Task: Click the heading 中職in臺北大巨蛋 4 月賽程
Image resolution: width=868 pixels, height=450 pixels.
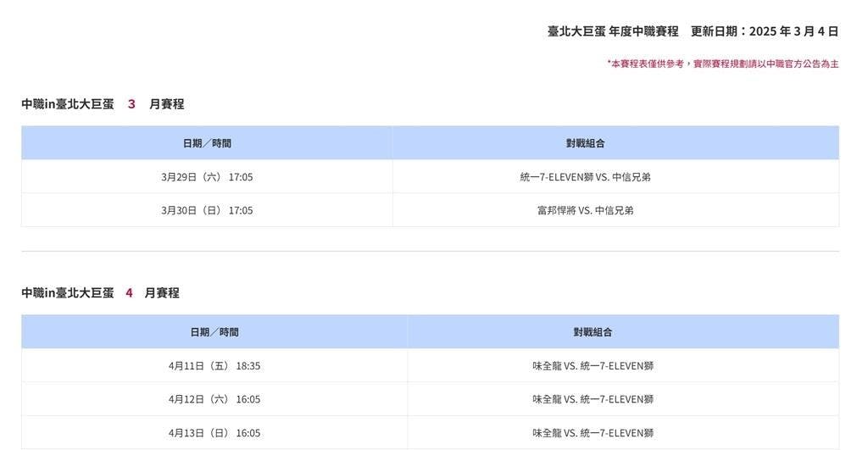Action: pos(100,293)
